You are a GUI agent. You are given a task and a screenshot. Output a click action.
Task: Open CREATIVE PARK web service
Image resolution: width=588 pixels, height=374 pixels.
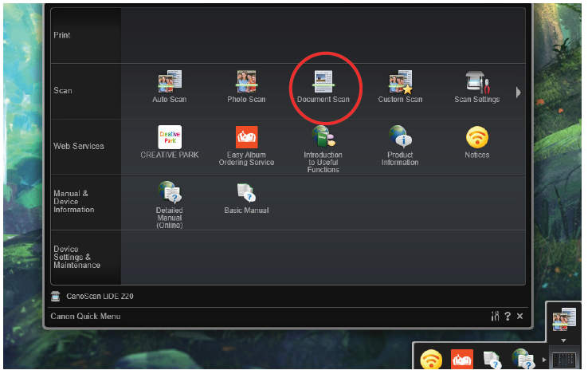click(x=171, y=143)
